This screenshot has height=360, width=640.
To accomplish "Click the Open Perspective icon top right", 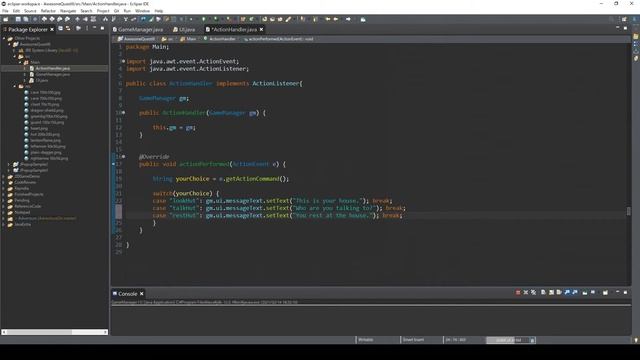I will [x=624, y=19].
